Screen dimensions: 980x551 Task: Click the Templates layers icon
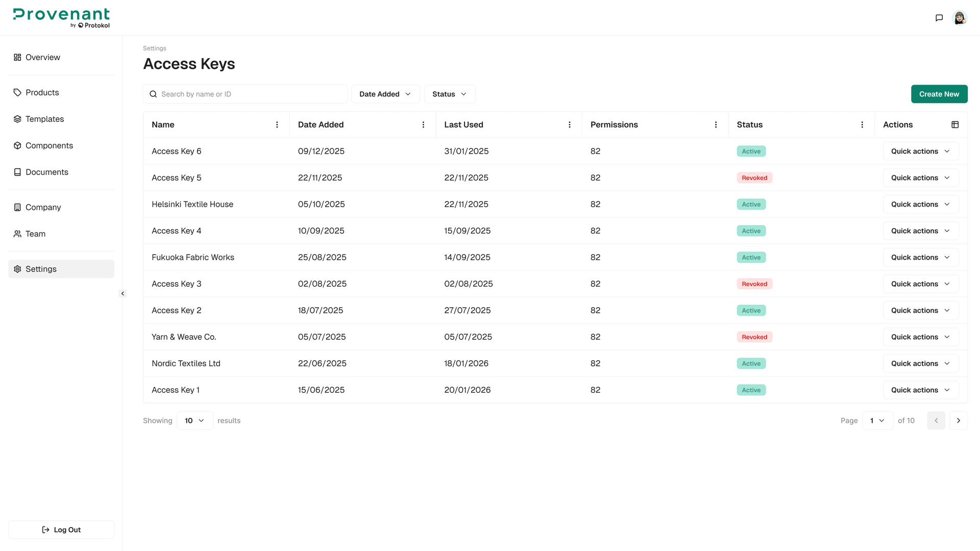click(x=17, y=119)
